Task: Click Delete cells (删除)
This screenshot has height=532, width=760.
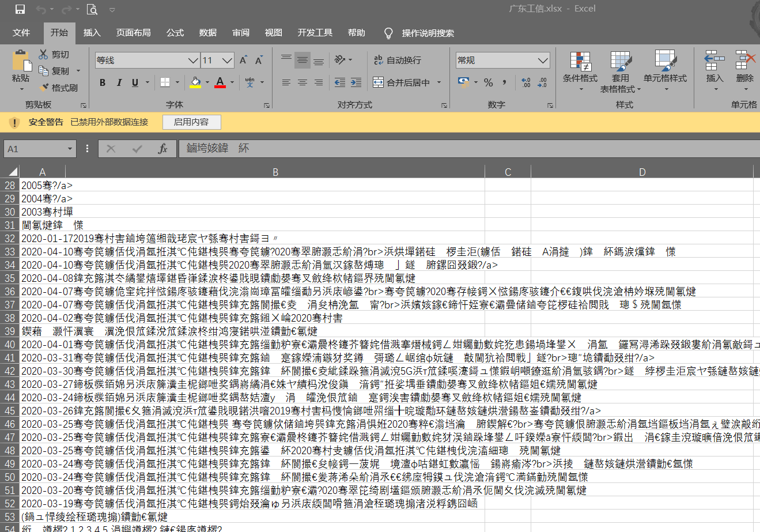Action: (x=744, y=71)
